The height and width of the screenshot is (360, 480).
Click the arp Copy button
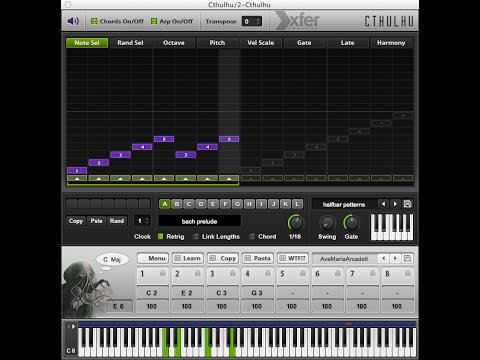[76, 221]
